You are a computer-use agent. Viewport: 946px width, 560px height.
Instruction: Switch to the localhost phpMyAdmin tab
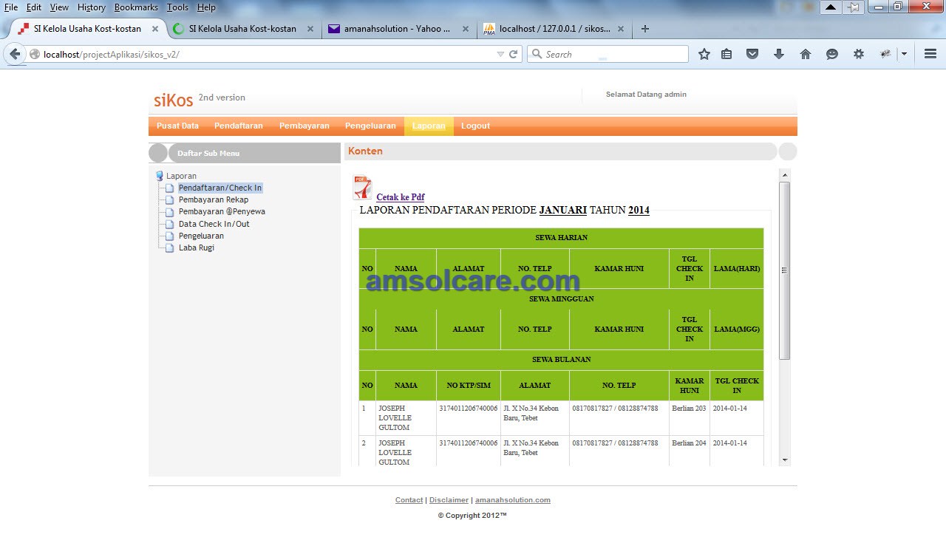554,29
